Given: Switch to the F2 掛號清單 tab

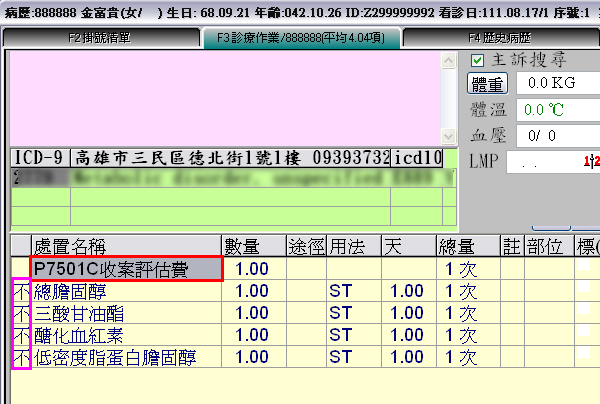Looking at the screenshot, I should point(98,38).
